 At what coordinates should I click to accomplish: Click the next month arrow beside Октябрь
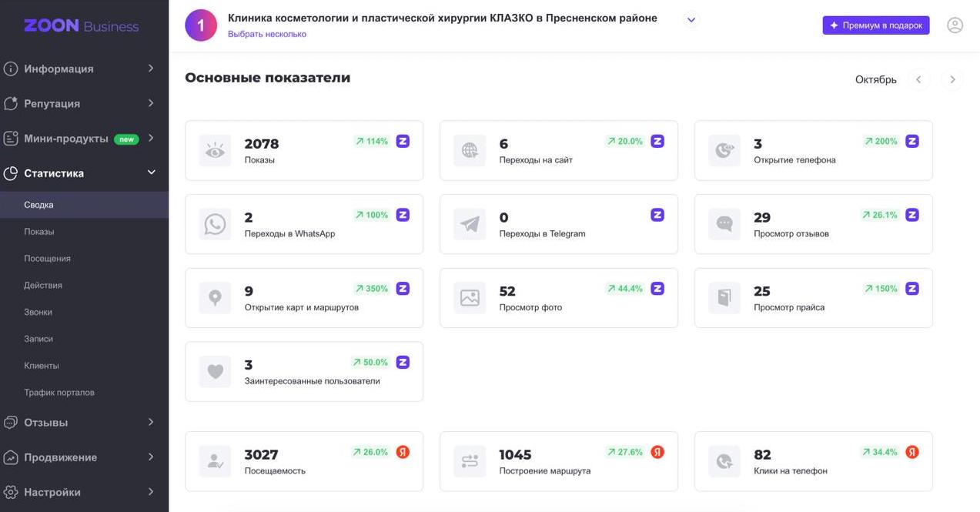click(952, 79)
